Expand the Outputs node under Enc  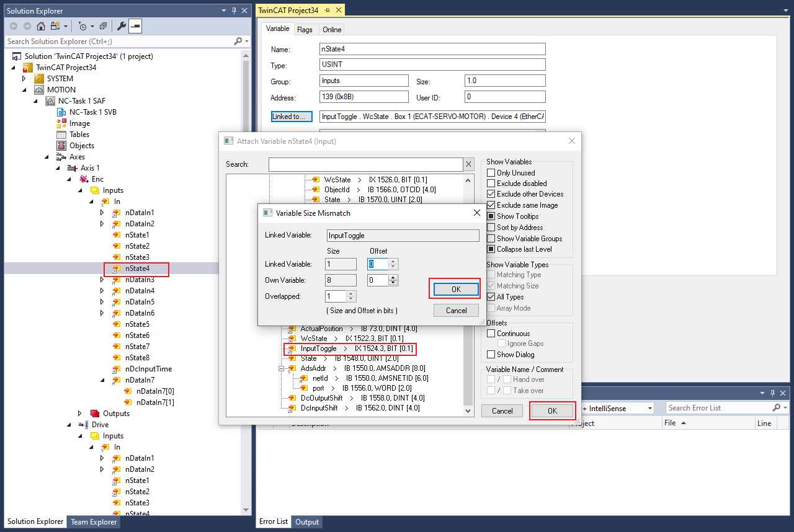[x=80, y=414]
